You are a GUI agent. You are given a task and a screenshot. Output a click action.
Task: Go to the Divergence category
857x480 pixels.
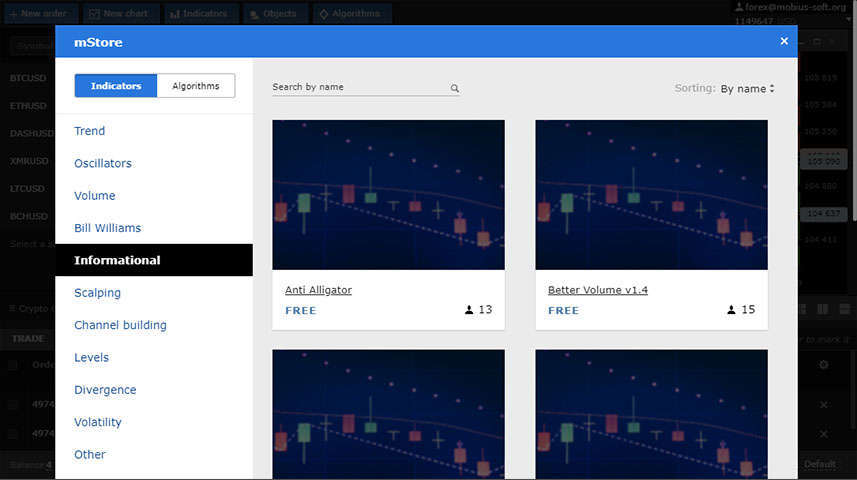(x=105, y=390)
